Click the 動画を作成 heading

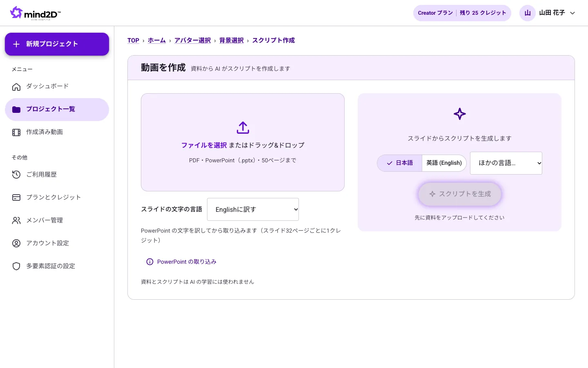(x=163, y=67)
